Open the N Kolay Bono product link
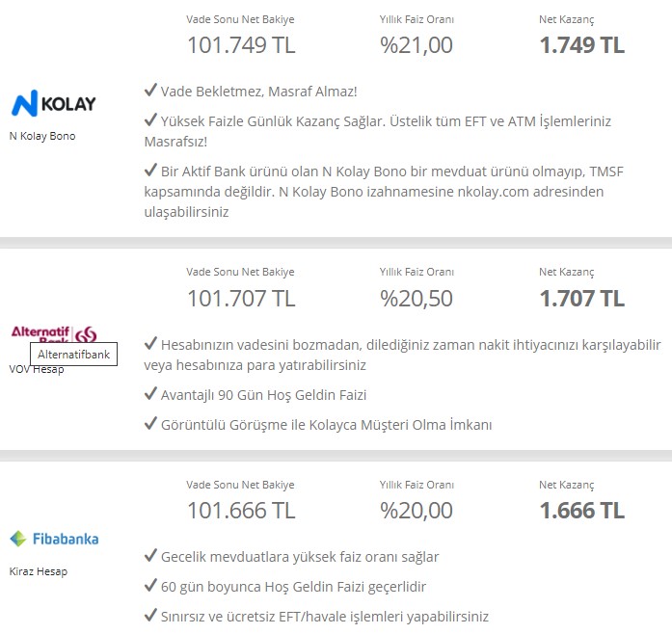Viewport: 672px width, 634px height. pyautogui.click(x=42, y=136)
